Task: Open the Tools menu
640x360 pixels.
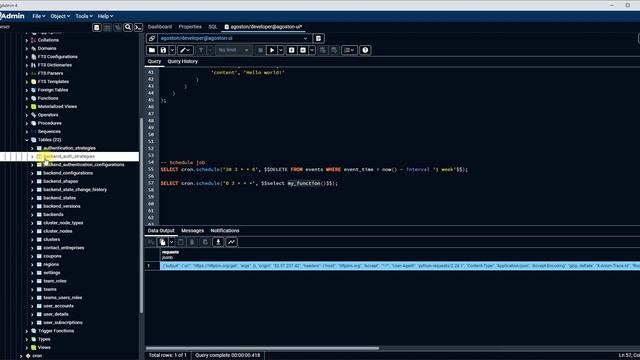Action: point(84,16)
